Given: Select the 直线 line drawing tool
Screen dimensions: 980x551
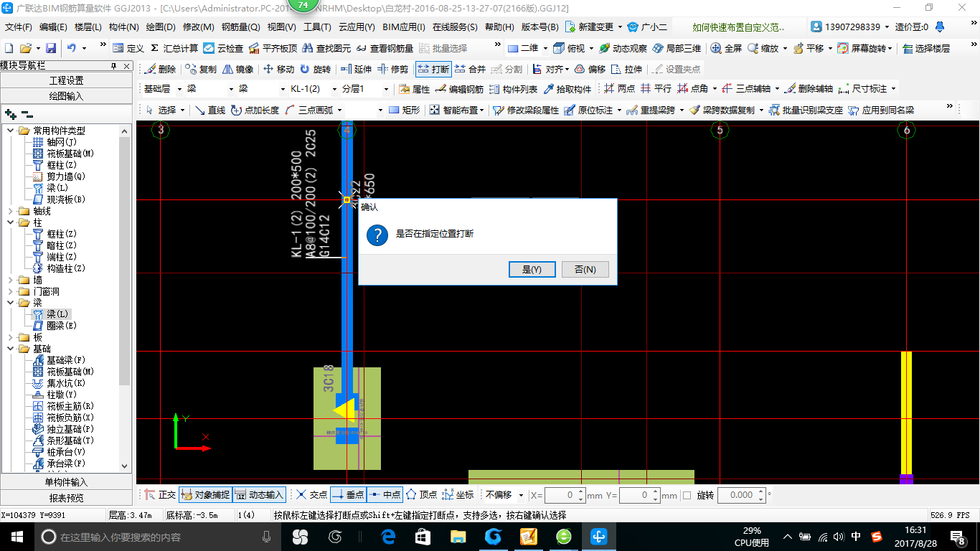Looking at the screenshot, I should pos(209,110).
